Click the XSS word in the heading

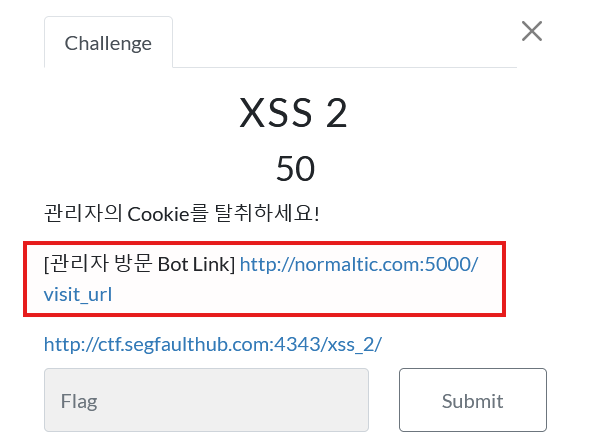tap(276, 113)
